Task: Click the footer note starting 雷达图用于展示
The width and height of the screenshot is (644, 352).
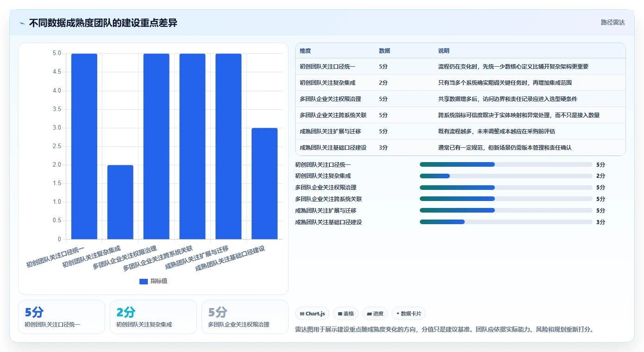Action: (444, 330)
